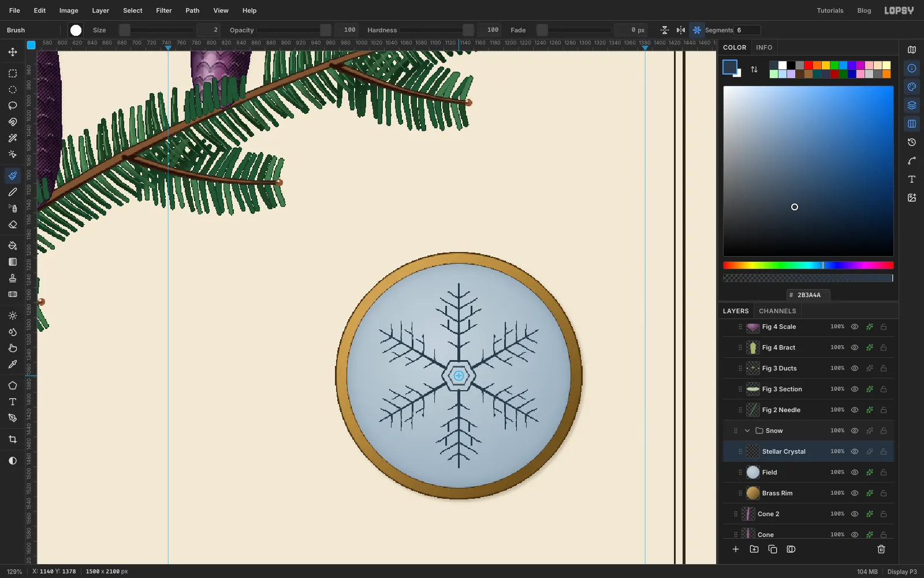The image size is (924, 578).
Task: Toggle radial symmetry in the brush options
Action: (x=697, y=30)
